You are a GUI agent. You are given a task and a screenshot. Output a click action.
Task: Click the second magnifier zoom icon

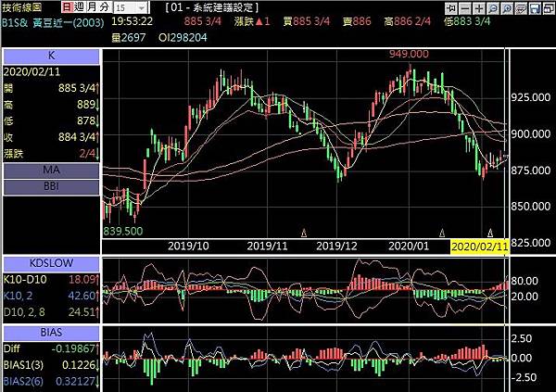tap(507, 8)
